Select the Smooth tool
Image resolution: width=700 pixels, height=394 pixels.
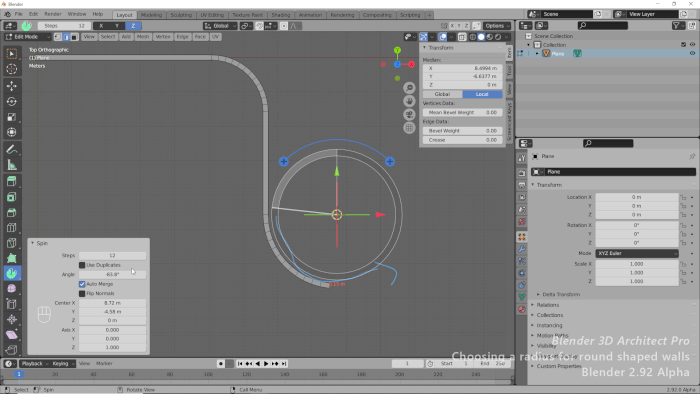(12, 289)
